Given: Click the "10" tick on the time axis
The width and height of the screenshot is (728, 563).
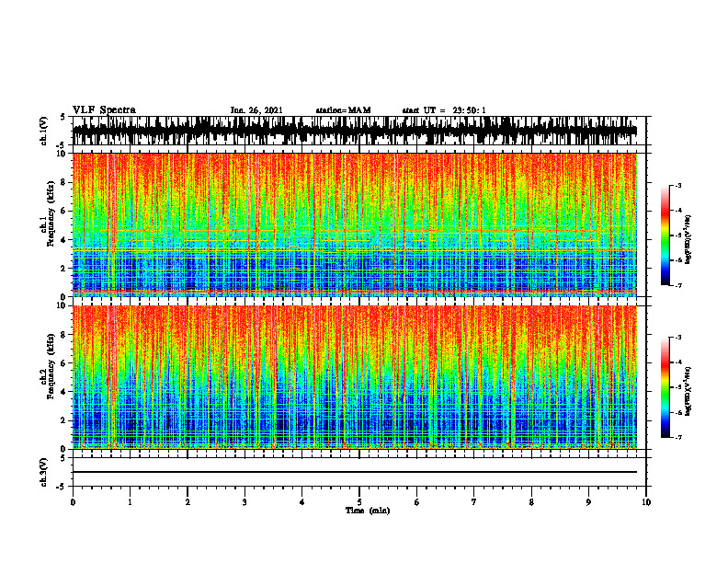Looking at the screenshot, I should [x=646, y=502].
